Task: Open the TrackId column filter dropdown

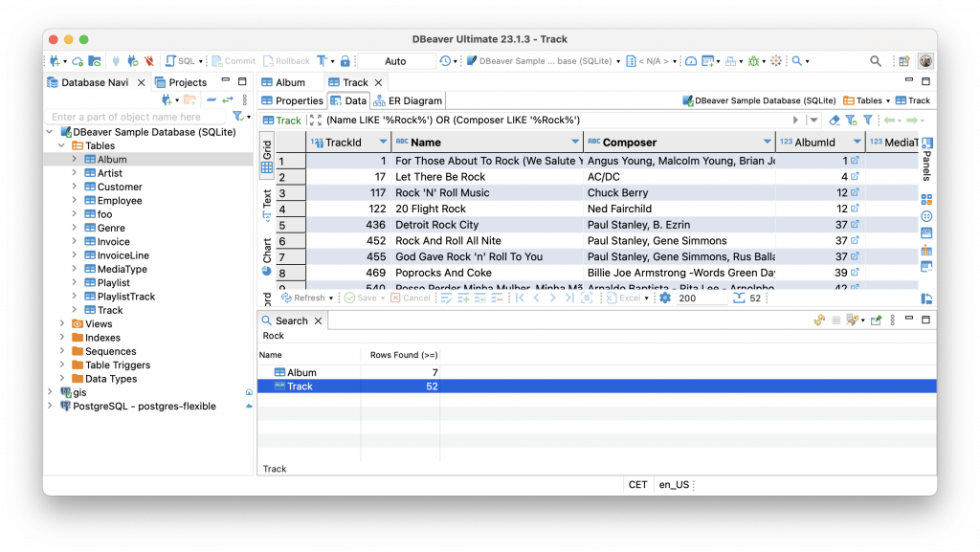Action: 383,143
